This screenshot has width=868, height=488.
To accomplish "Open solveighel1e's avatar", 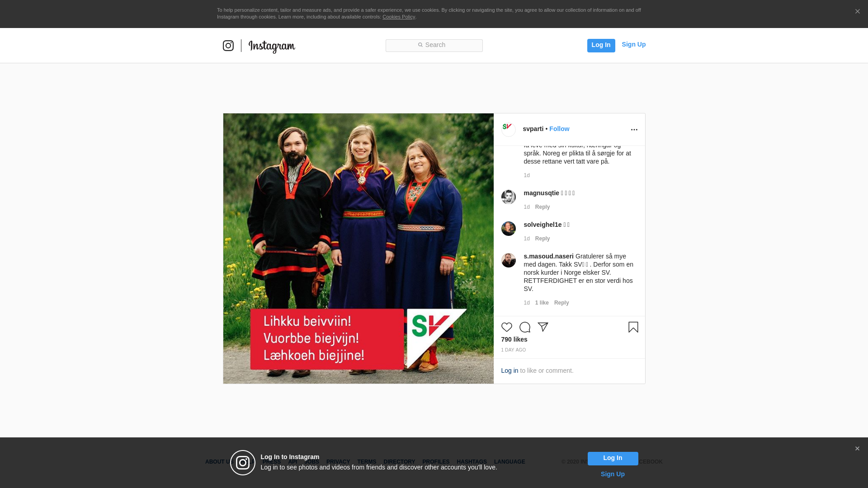I will [x=509, y=229].
